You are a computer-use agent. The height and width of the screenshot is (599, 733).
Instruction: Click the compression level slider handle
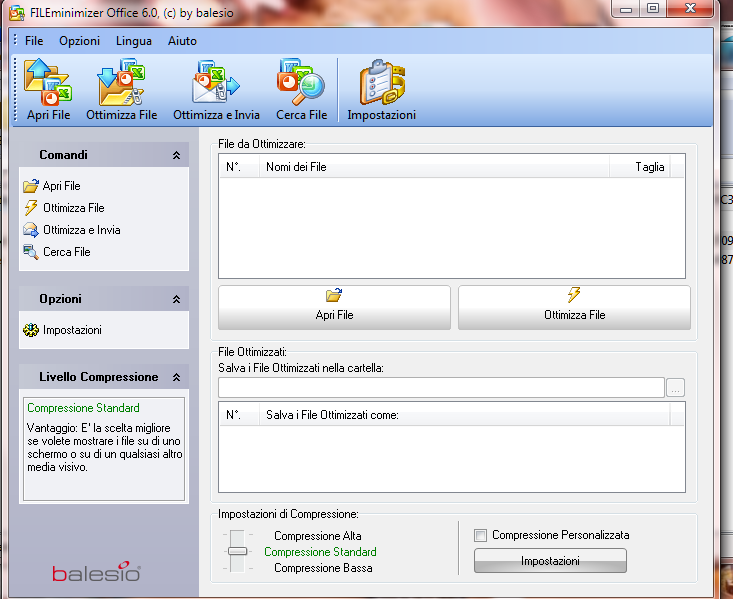237,551
